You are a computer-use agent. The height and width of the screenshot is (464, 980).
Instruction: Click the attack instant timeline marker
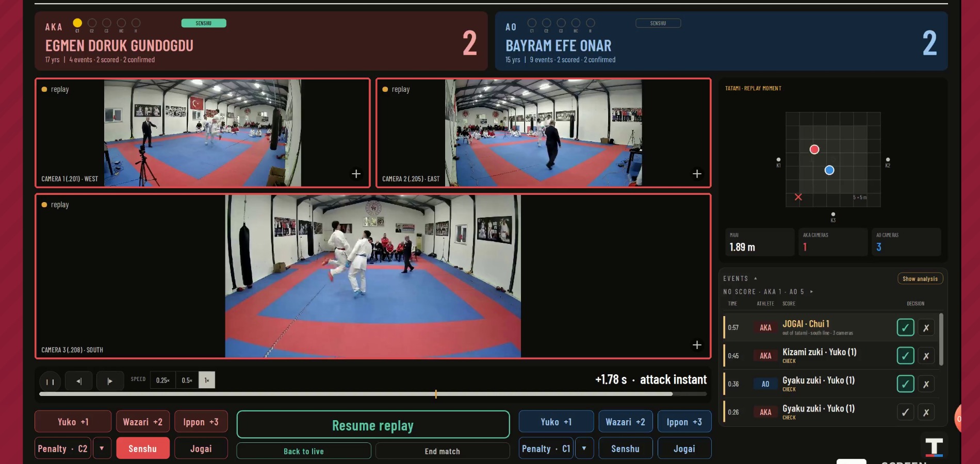(436, 394)
